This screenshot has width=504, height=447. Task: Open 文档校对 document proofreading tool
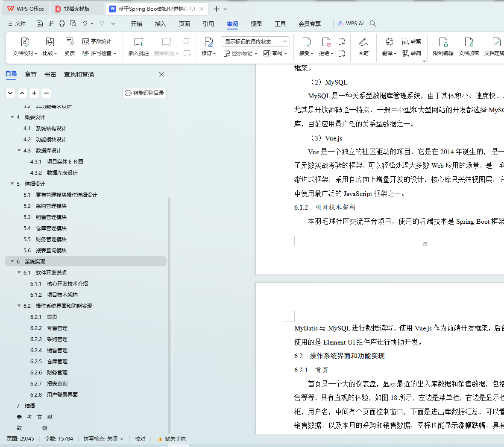point(25,47)
